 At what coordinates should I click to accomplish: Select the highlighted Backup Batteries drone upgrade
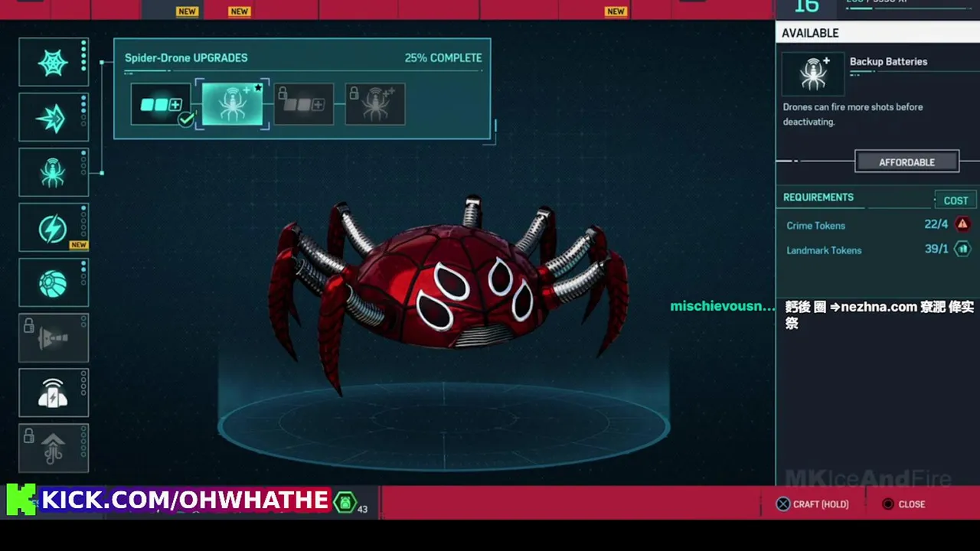pyautogui.click(x=232, y=104)
